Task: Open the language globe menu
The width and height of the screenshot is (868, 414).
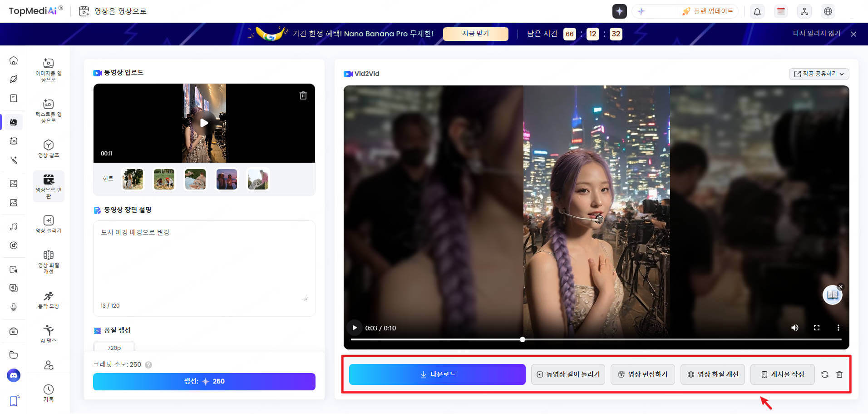Action: pos(828,11)
